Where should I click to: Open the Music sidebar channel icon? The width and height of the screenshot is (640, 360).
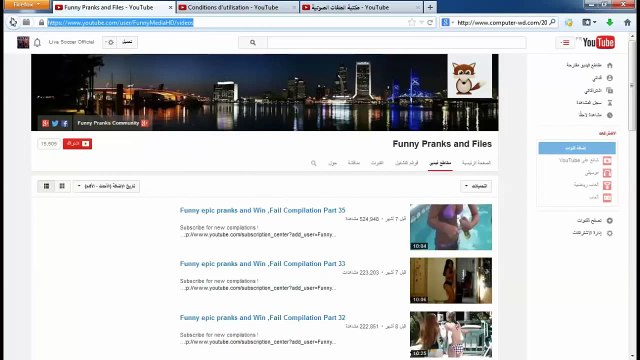coord(607,173)
